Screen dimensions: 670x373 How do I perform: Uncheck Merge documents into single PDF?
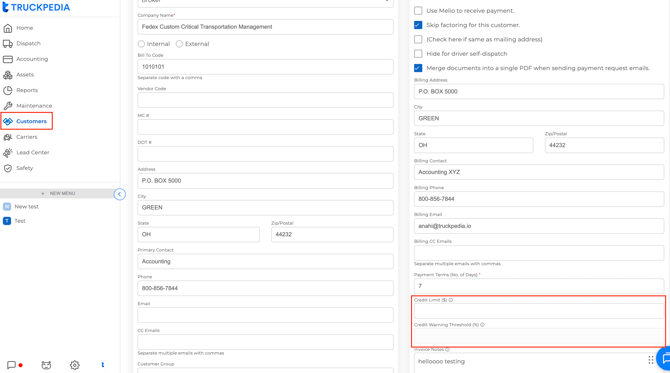pyautogui.click(x=418, y=68)
